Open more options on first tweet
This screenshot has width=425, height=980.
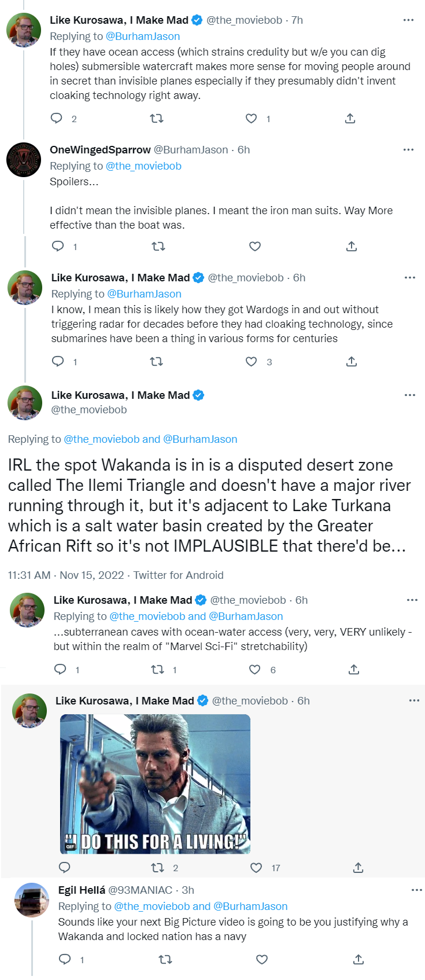click(409, 20)
